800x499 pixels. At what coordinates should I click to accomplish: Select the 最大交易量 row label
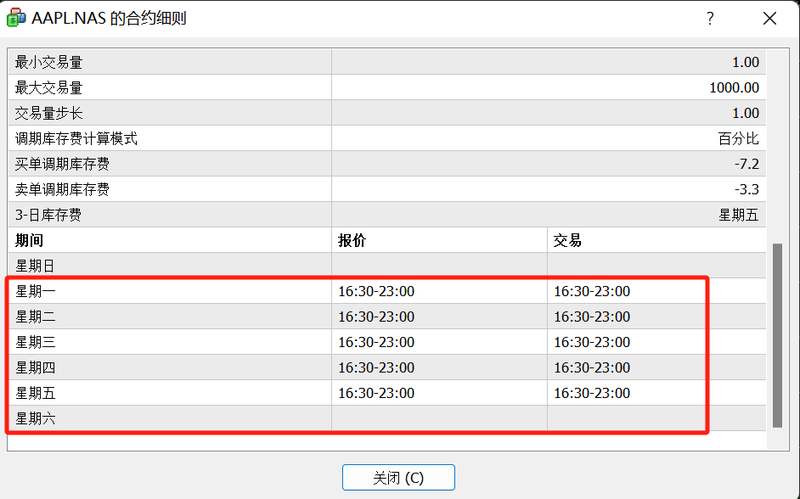(48, 88)
